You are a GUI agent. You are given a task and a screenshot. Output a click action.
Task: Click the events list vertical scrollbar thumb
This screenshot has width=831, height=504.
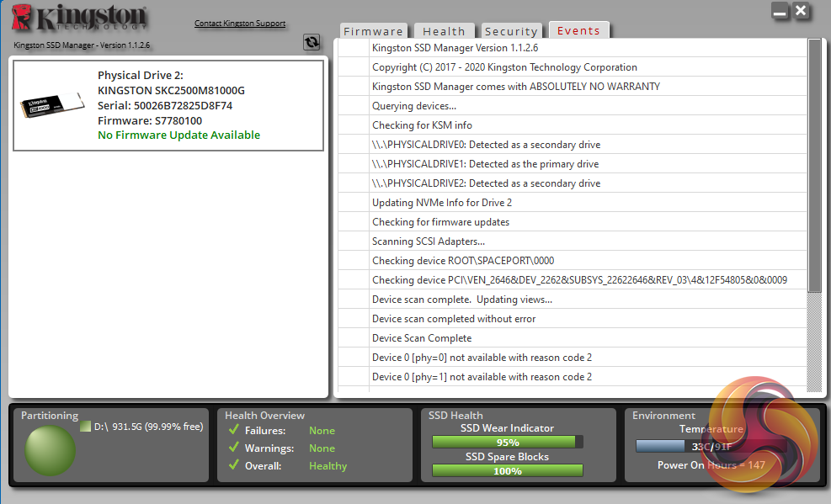[x=814, y=165]
